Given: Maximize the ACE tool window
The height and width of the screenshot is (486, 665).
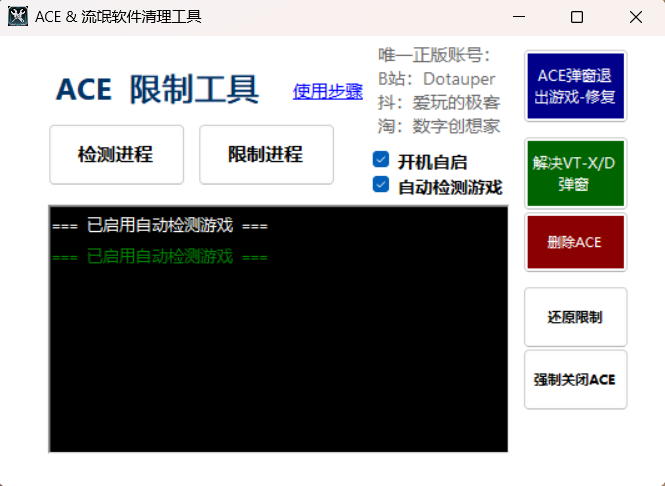Looking at the screenshot, I should pyautogui.click(x=577, y=17).
